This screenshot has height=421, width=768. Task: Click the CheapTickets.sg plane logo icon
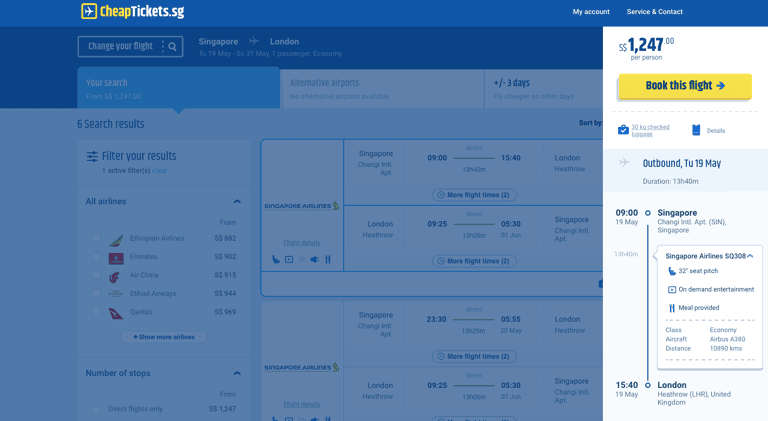tap(89, 11)
